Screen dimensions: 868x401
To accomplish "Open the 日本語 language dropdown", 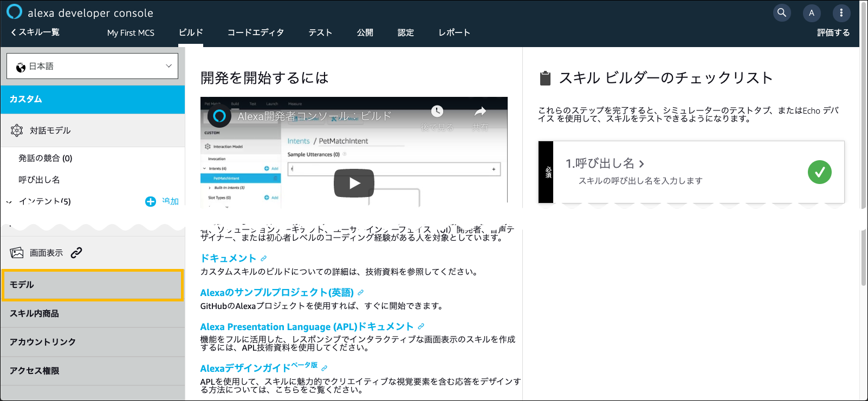I will point(92,66).
